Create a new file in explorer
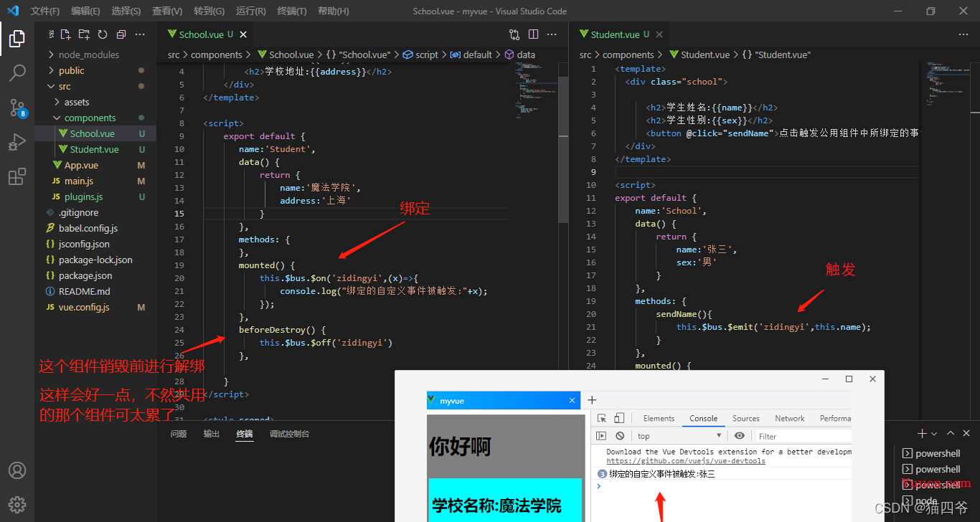 click(x=65, y=34)
